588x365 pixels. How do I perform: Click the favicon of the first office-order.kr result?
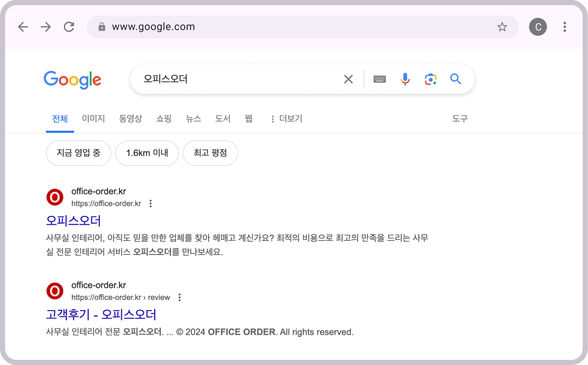pos(55,197)
